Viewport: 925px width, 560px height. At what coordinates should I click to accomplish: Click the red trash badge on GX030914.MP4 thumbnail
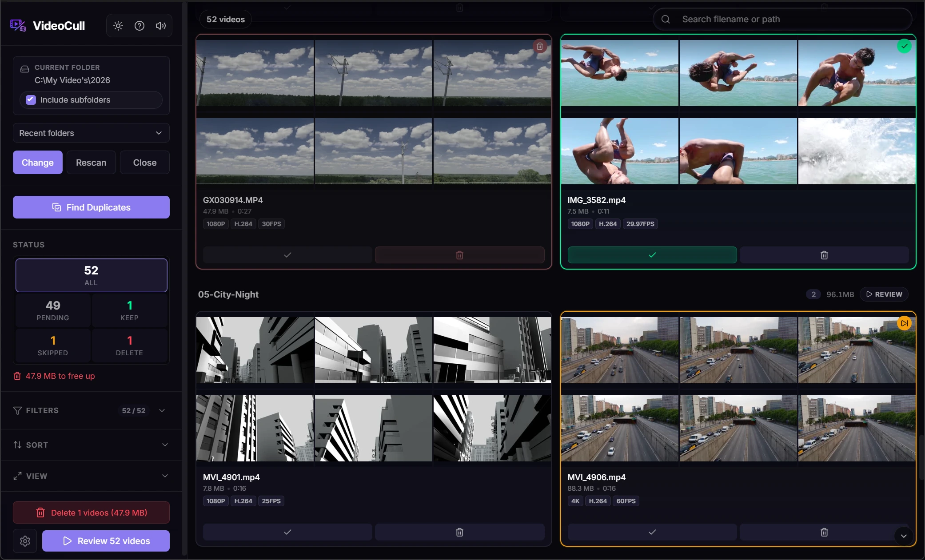coord(540,46)
